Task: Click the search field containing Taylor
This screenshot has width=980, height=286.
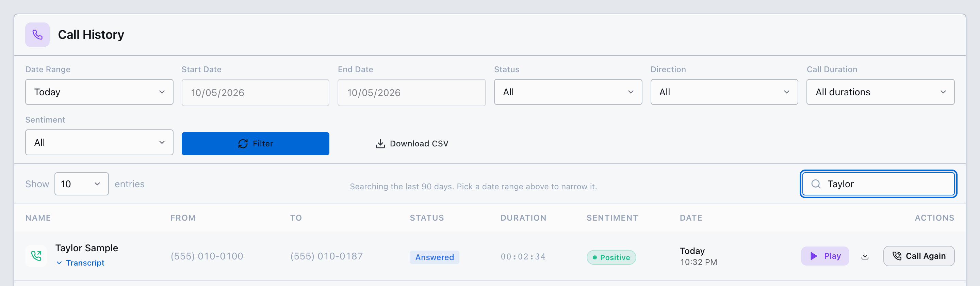Action: click(x=878, y=184)
